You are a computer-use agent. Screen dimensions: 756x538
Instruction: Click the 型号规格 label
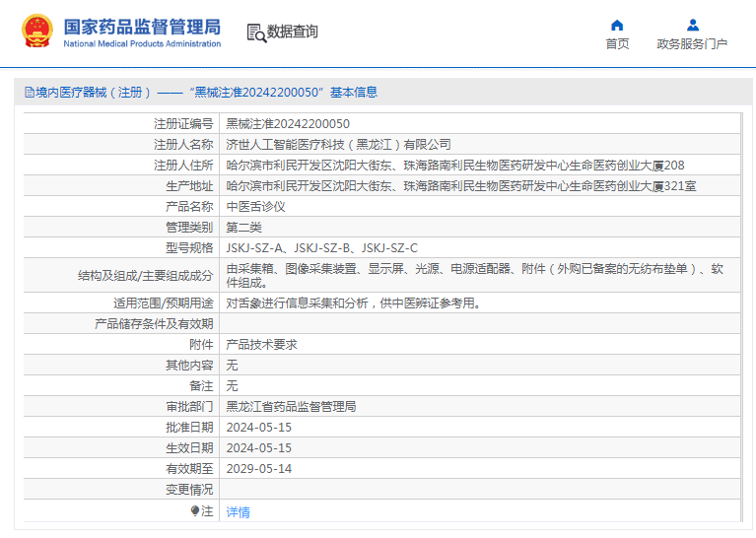[189, 248]
